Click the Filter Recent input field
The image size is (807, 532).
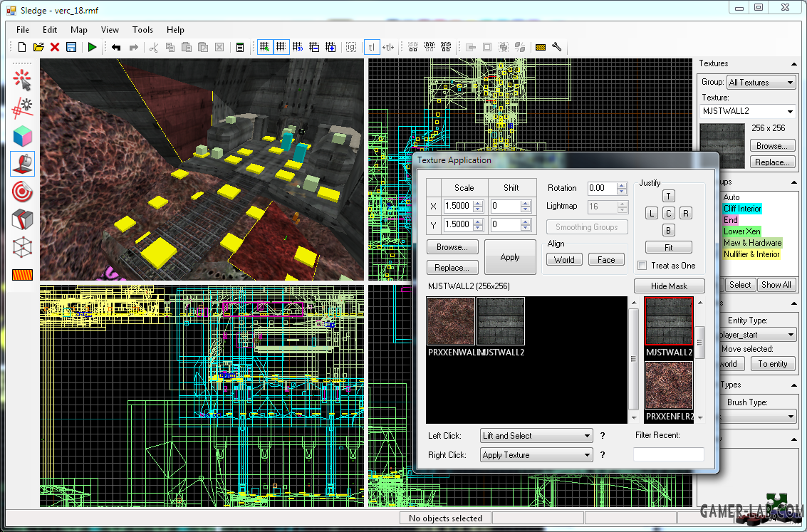669,454
